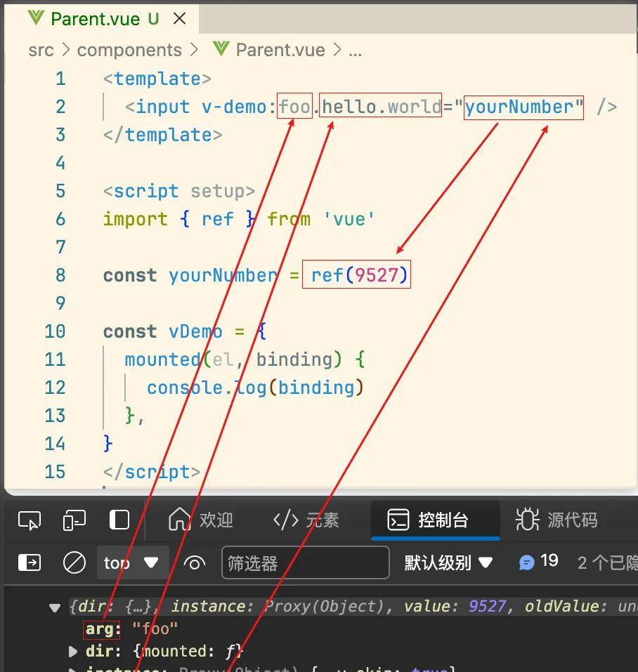Screen dimensions: 638x672
Task: Open the 欢迎 welcome tab
Action: click(201, 520)
